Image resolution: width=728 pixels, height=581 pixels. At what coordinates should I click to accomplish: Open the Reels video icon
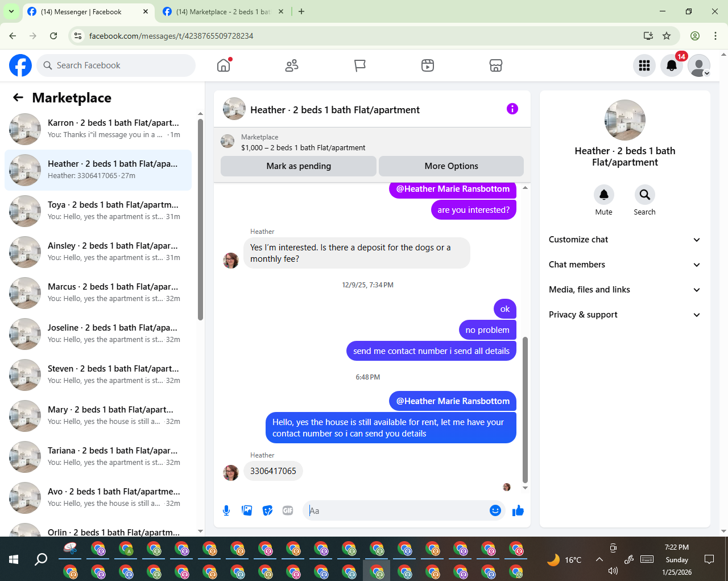[428, 65]
